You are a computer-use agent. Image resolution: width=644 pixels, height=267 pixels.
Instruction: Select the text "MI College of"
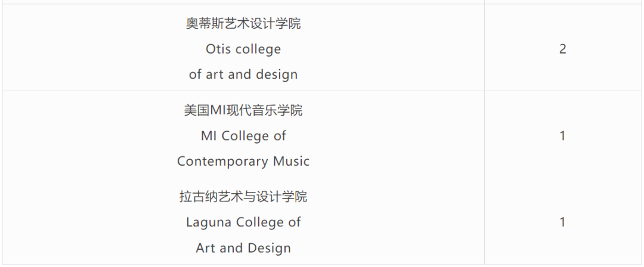(243, 136)
